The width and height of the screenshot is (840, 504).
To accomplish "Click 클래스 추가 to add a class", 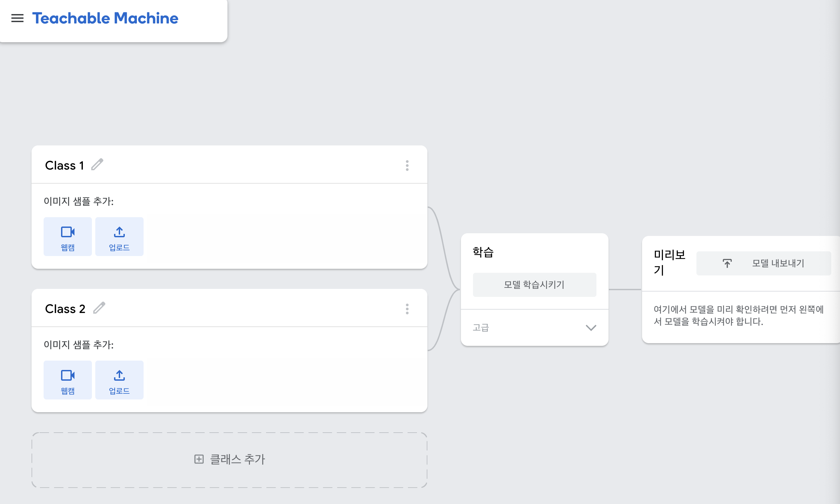I will [x=237, y=459].
